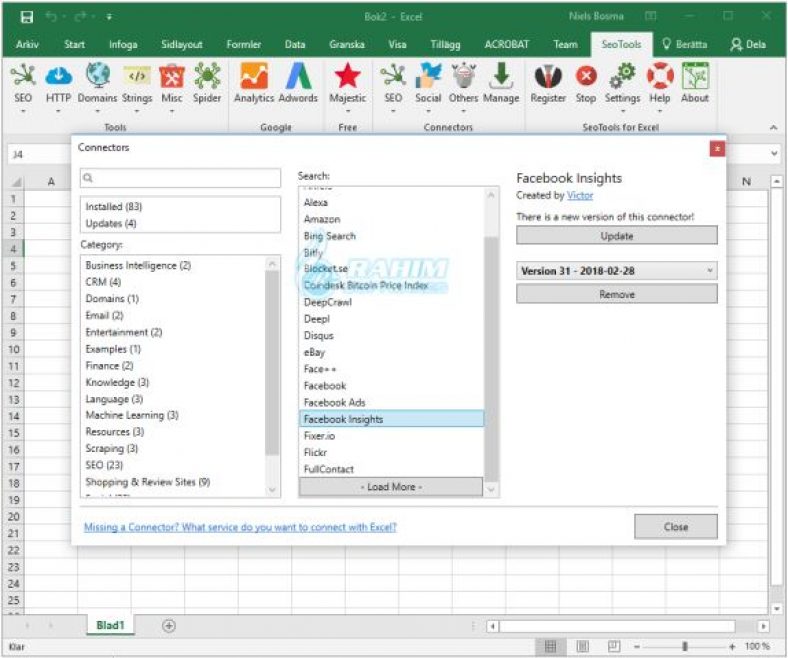Click the HTTP cloud download icon
This screenshot has height=658, width=788.
click(x=58, y=75)
